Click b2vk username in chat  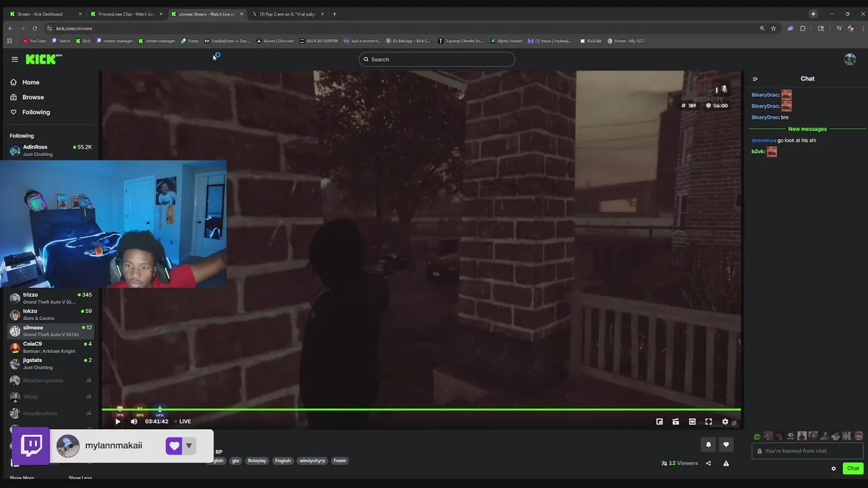click(x=757, y=152)
